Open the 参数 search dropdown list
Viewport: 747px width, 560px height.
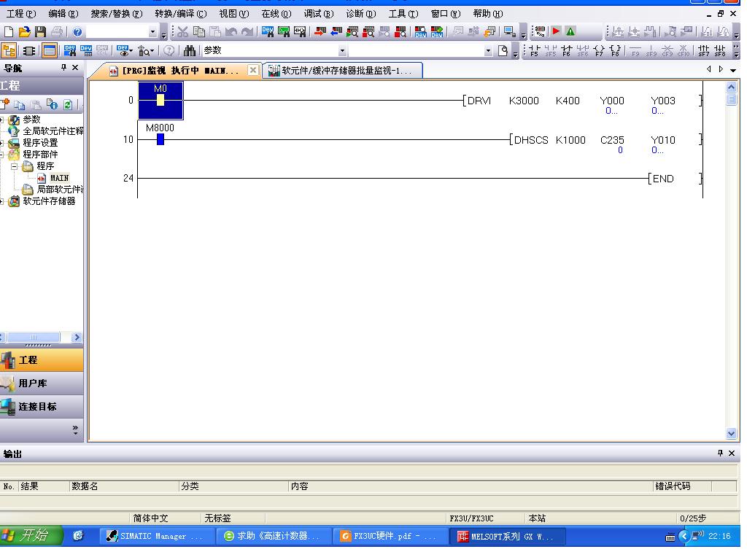tap(343, 51)
